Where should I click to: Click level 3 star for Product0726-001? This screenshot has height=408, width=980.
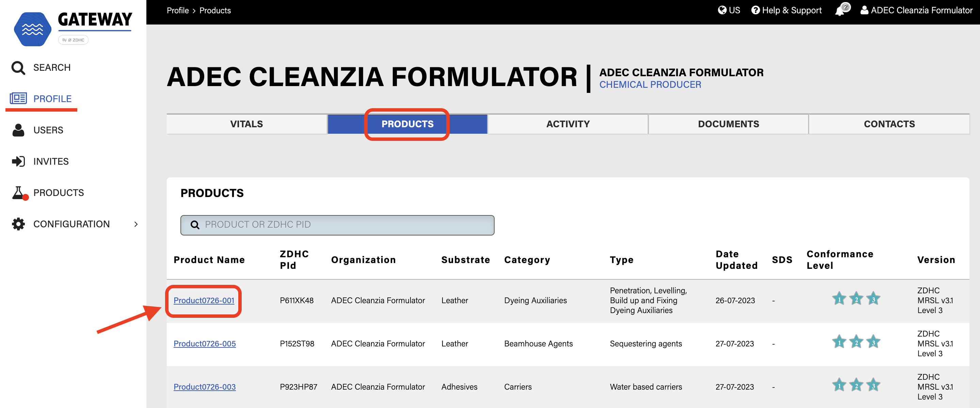(x=873, y=299)
